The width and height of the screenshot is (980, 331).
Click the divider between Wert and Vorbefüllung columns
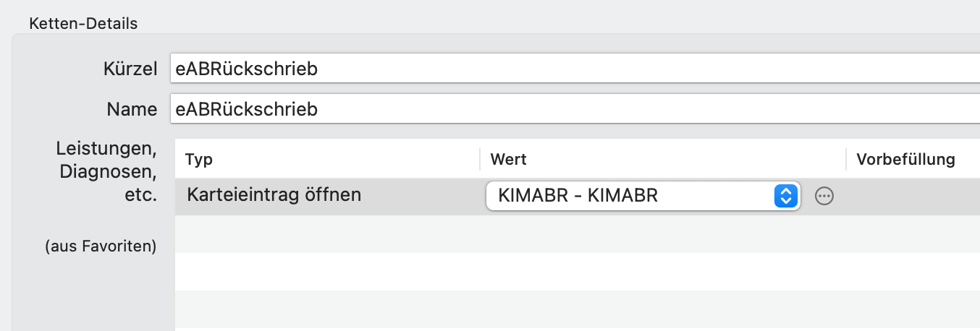846,159
